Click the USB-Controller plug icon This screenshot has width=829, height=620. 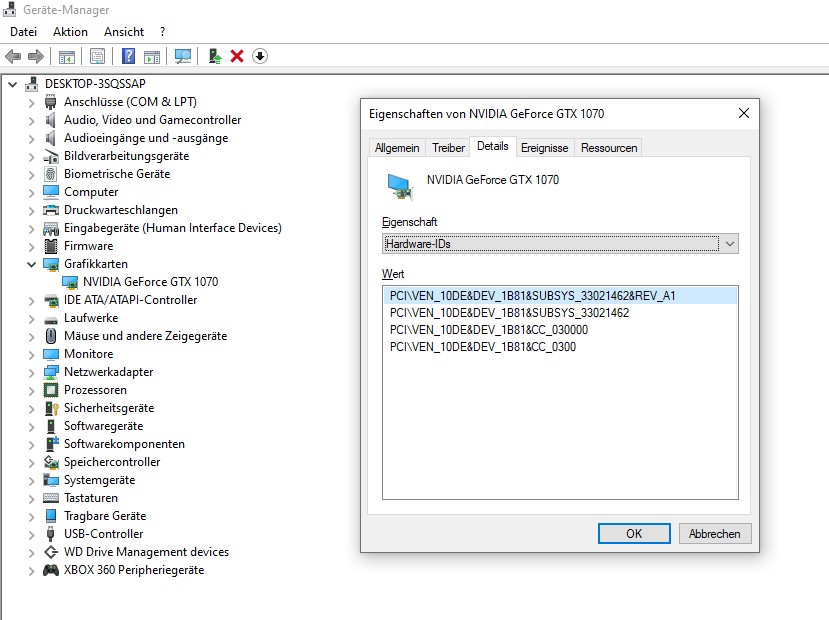coord(50,534)
